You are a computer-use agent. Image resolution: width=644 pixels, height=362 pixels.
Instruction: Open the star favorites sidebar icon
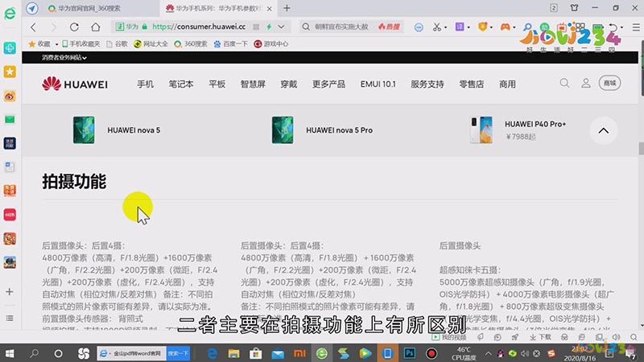10,72
